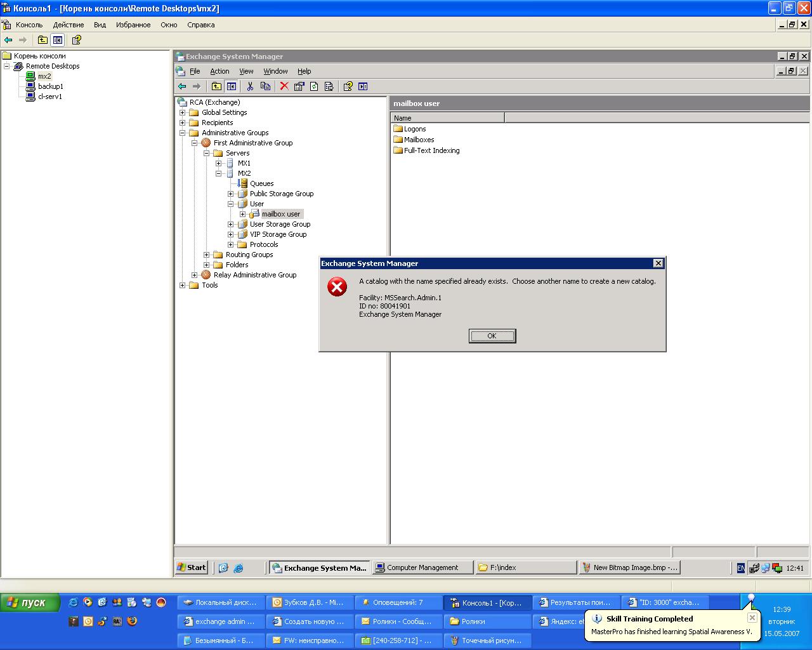The height and width of the screenshot is (650, 812).
Task: Click the Export List icon
Action: coord(329,86)
